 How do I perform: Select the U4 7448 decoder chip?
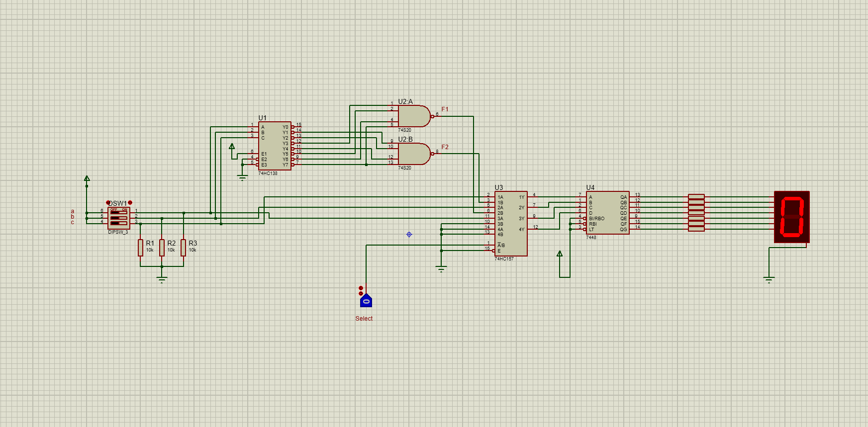pyautogui.click(x=607, y=213)
